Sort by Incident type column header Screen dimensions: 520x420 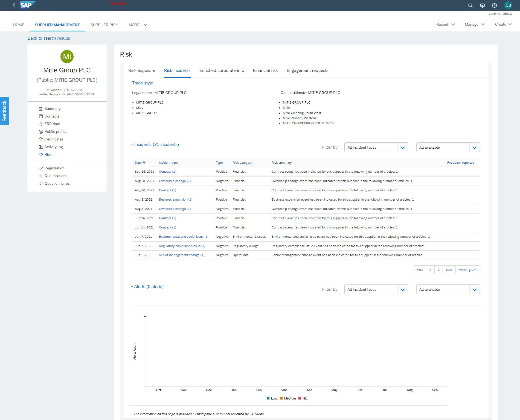click(x=168, y=163)
